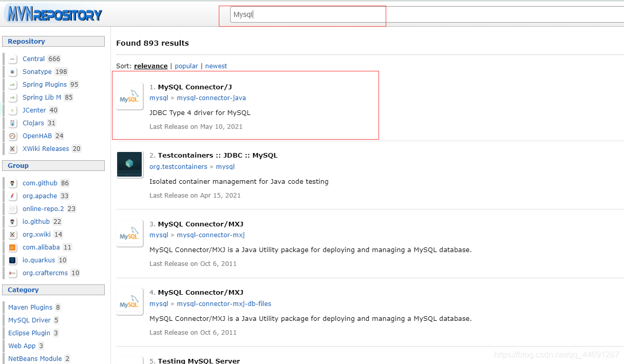Click the mysql link in result 2
The height and width of the screenshot is (364, 624).
[225, 167]
